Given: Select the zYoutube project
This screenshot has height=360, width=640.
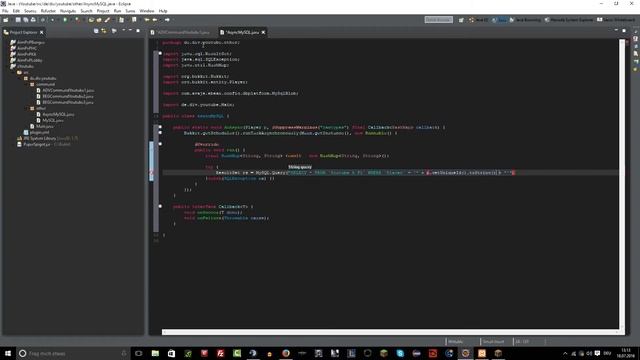Looking at the screenshot, I should point(22,66).
